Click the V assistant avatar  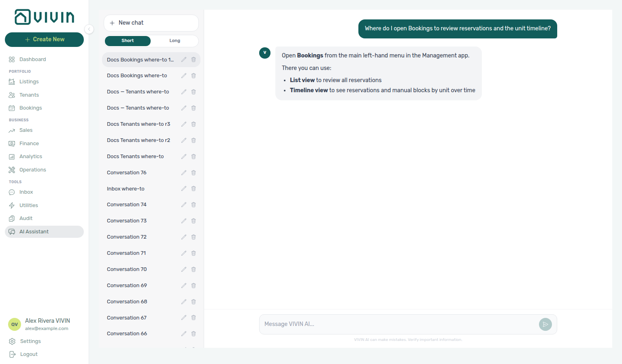tap(265, 53)
